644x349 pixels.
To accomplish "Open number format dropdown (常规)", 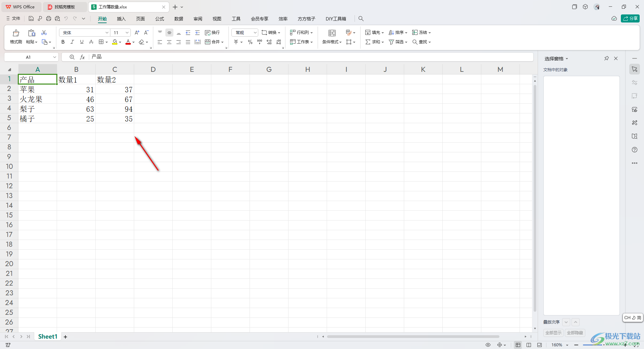I will pyautogui.click(x=255, y=33).
